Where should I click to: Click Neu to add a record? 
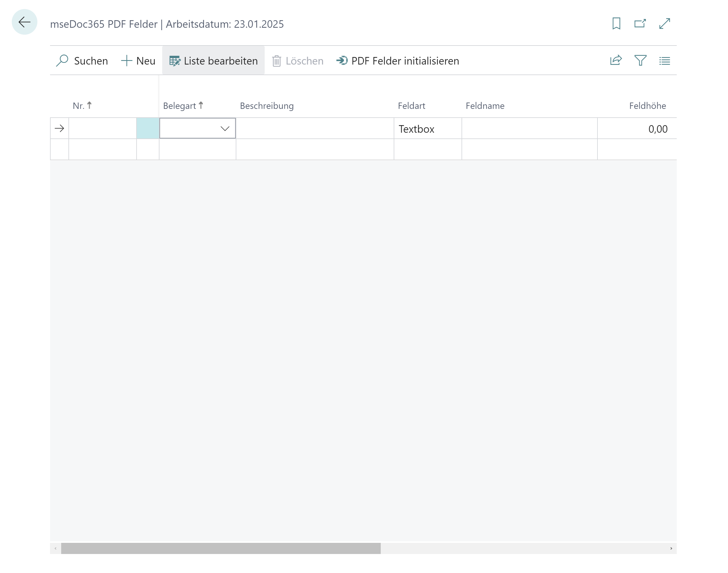[x=138, y=61]
